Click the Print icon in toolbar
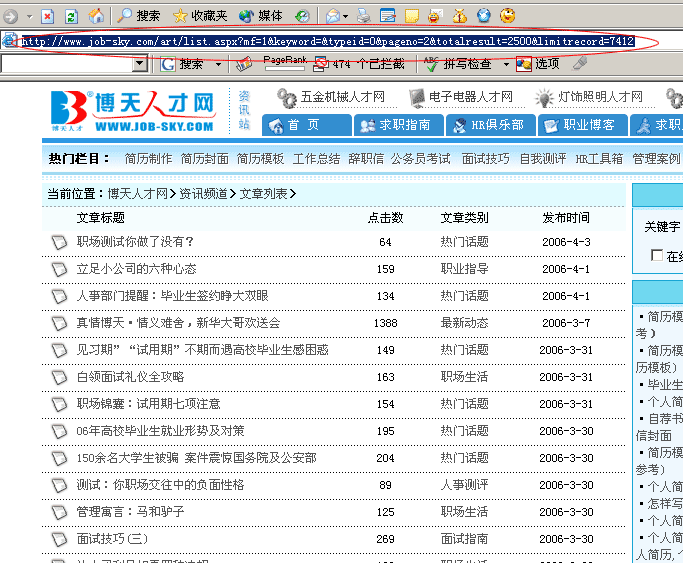 pyautogui.click(x=364, y=16)
